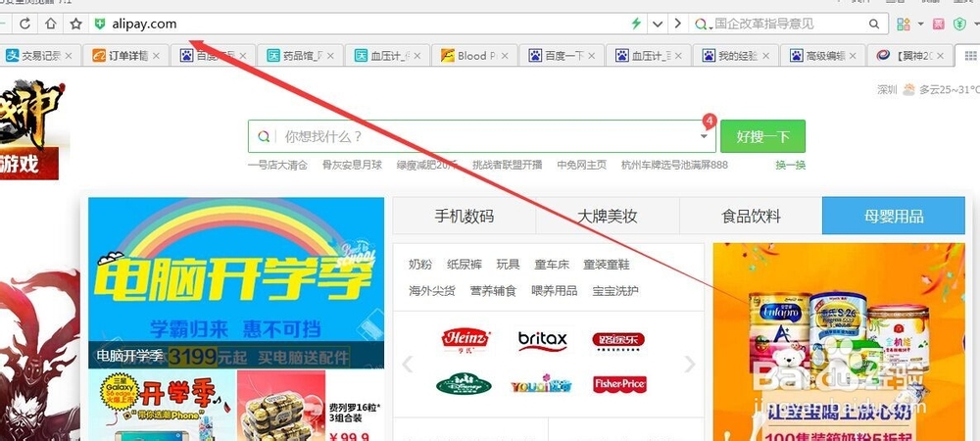Show next brands with the right carousel arrow
980x441 pixels.
[689, 364]
